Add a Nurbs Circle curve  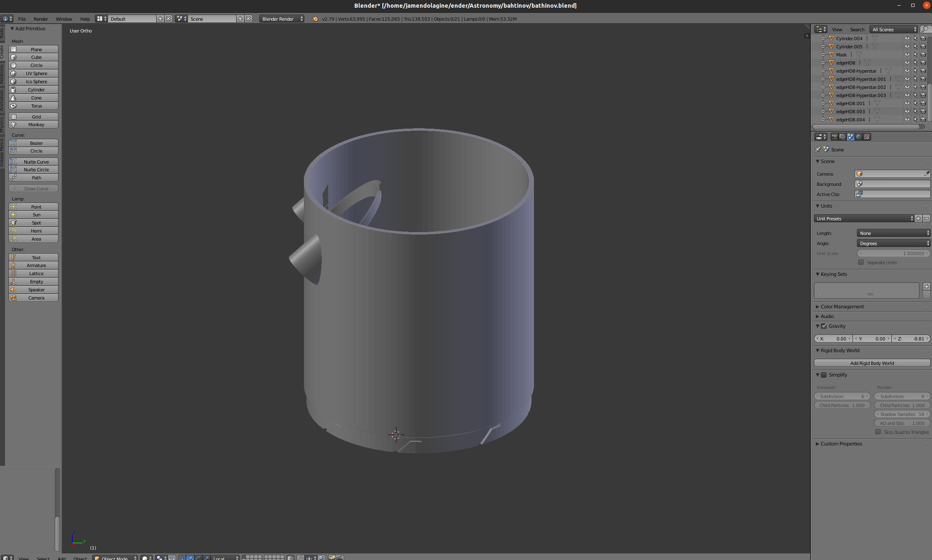coord(33,170)
